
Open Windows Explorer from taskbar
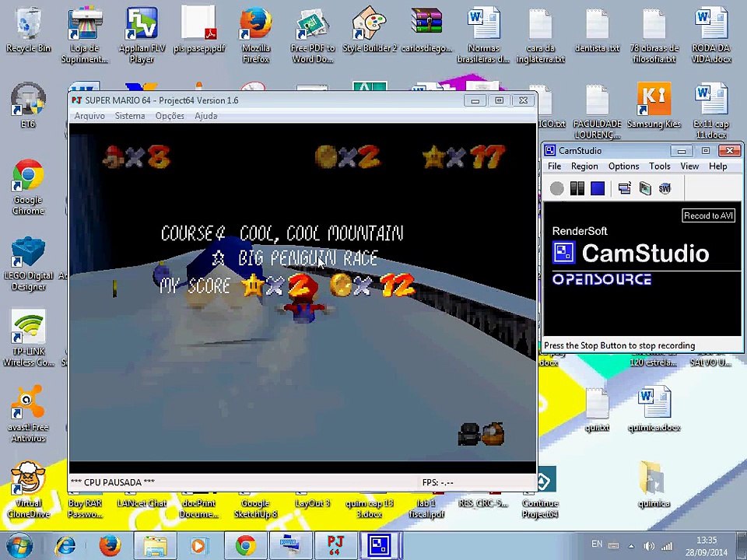tap(155, 546)
